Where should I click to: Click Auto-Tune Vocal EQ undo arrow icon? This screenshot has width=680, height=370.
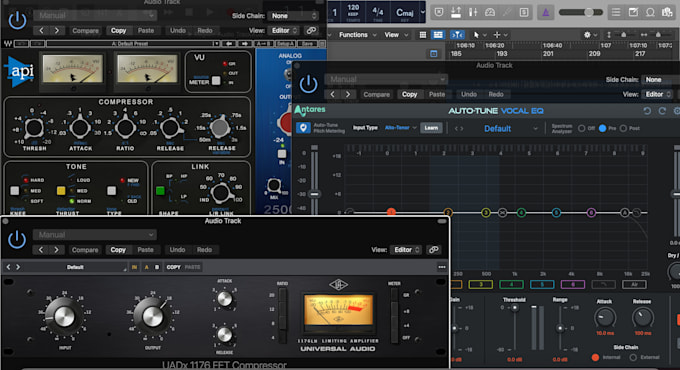click(647, 111)
